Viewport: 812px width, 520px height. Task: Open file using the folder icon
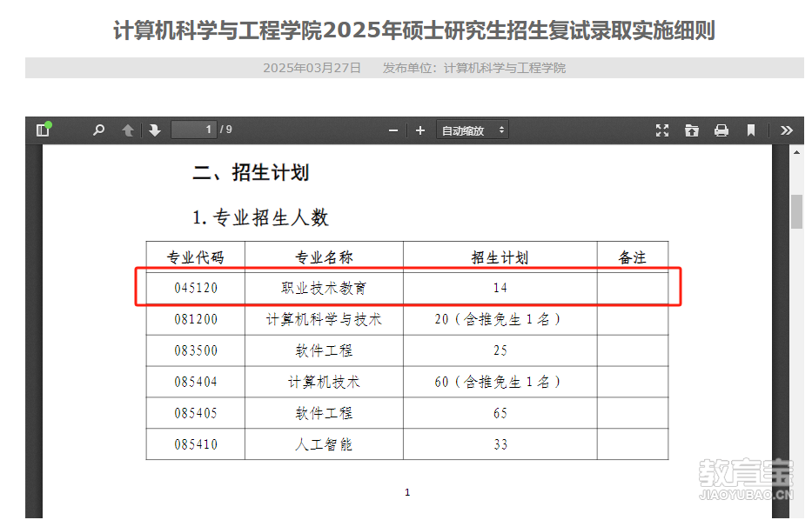point(692,130)
